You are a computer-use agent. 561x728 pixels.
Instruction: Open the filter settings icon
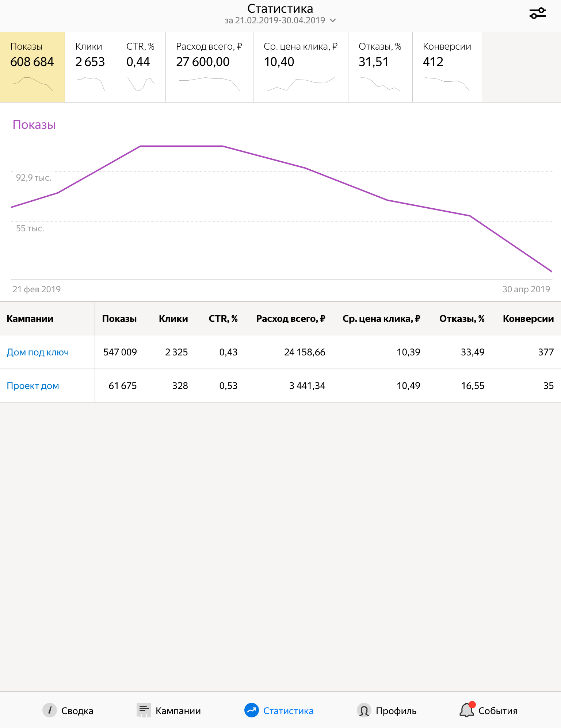tap(537, 13)
